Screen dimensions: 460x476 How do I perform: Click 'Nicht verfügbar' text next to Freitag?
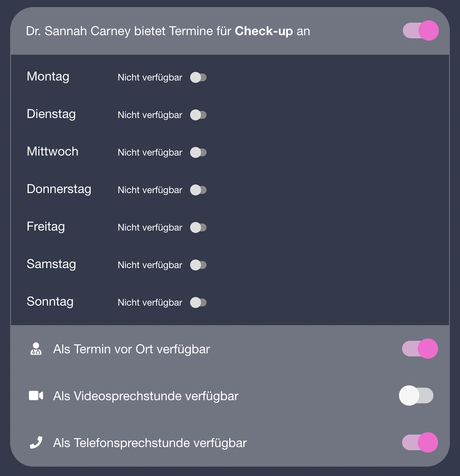click(x=150, y=227)
